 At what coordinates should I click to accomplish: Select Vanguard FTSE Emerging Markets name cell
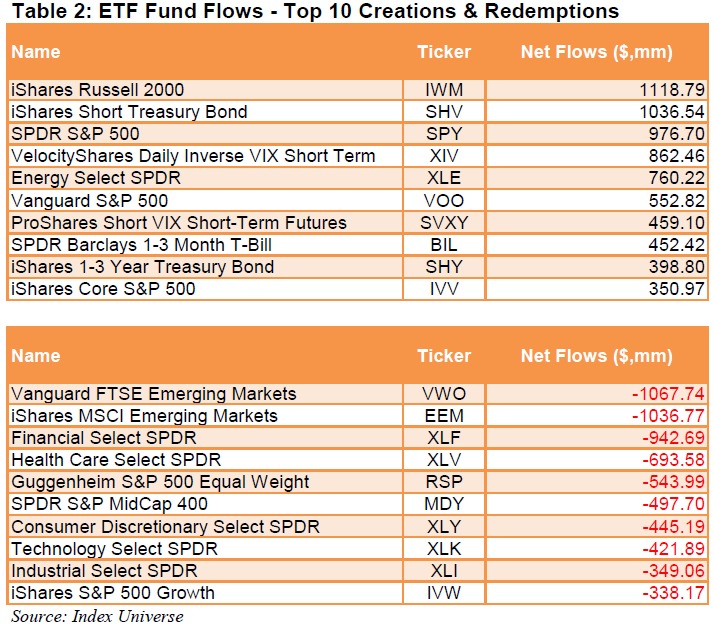click(x=153, y=394)
